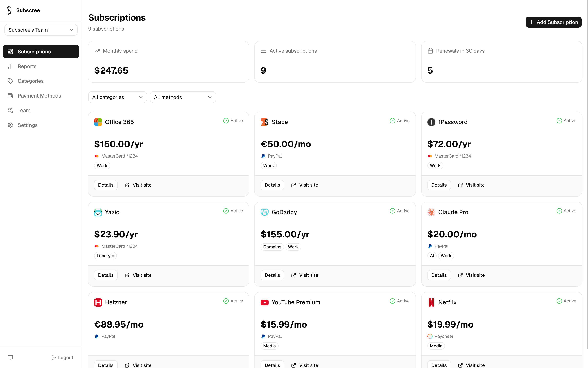This screenshot has width=588, height=368.
Task: Click the $247.65 monthly spend value
Action: (111, 71)
